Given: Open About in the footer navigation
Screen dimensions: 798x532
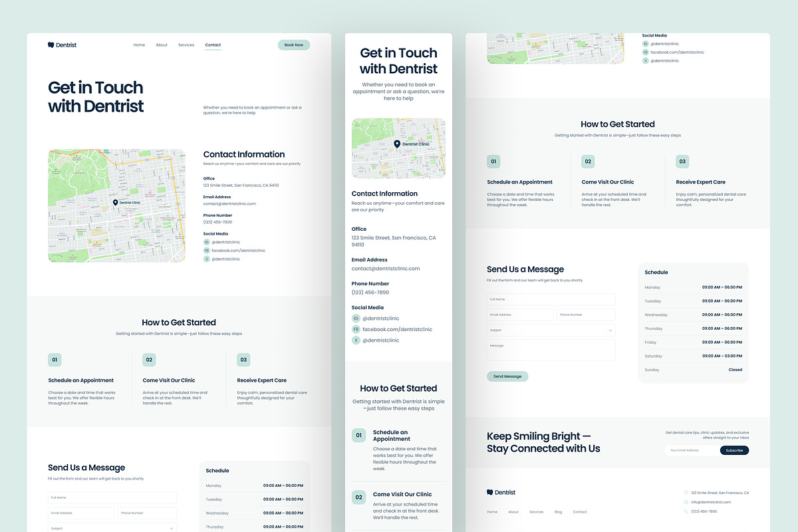Looking at the screenshot, I should (513, 512).
